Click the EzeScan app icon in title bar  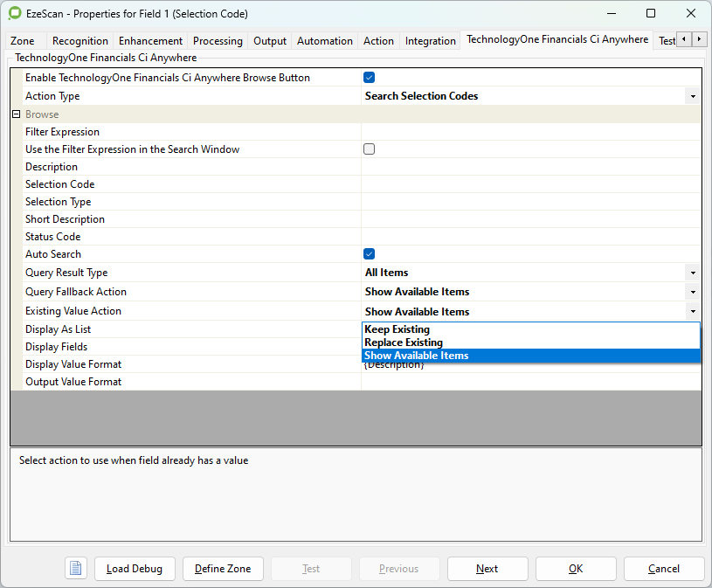[x=15, y=14]
